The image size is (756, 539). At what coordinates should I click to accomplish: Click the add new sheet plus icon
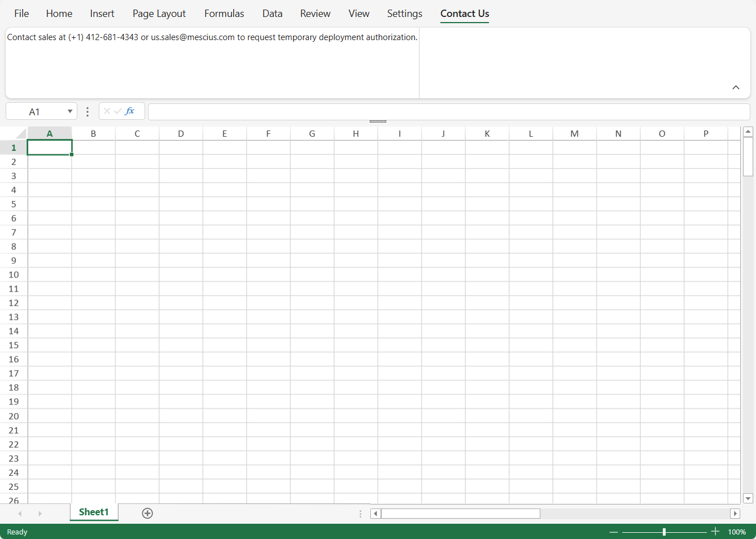point(147,513)
